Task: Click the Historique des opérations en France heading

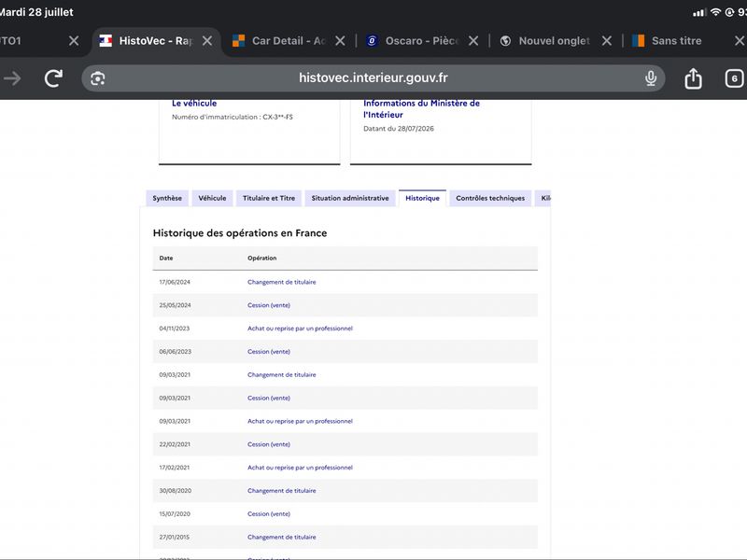Action: [240, 233]
